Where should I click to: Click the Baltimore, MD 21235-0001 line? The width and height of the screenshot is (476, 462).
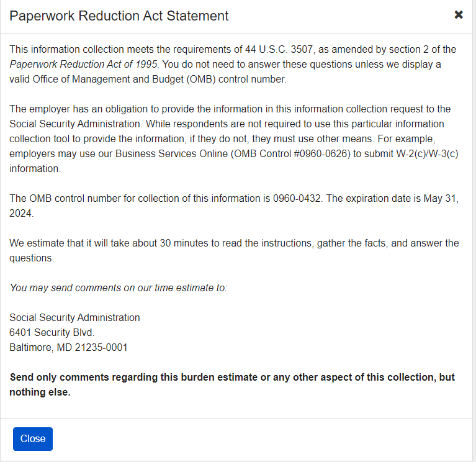tap(68, 348)
